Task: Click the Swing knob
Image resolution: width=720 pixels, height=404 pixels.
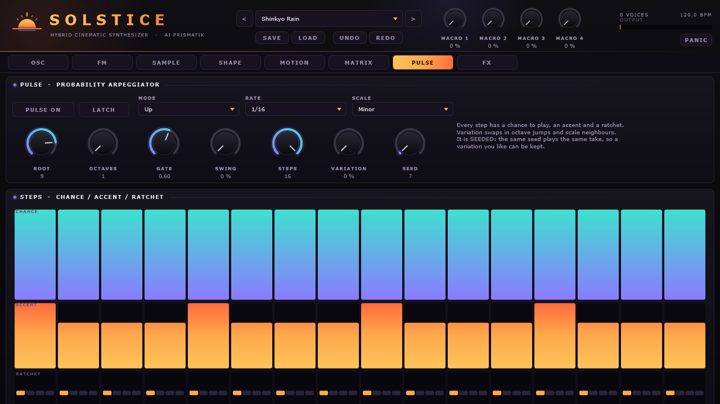Action: (x=225, y=144)
